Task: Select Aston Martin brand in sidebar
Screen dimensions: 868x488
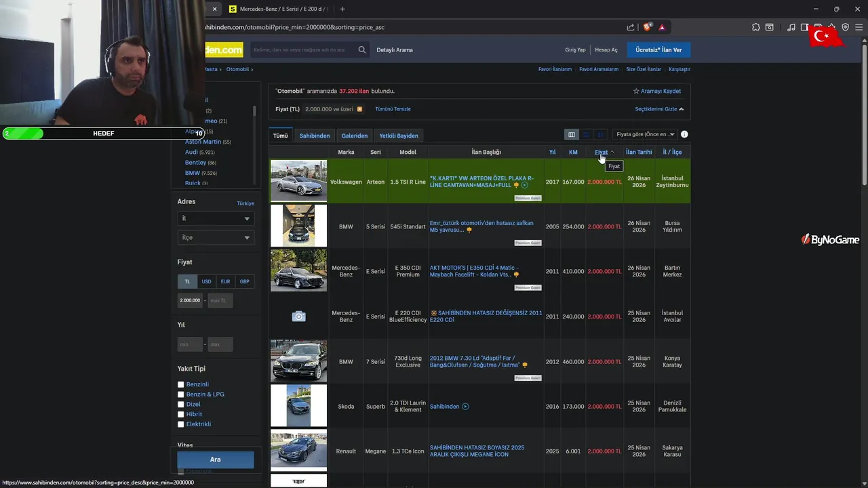Action: tap(203, 142)
